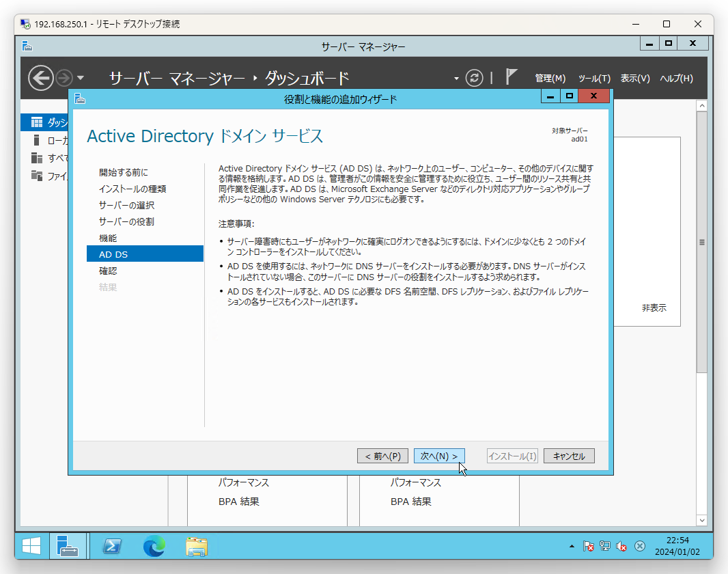Click the muted volume tray icon
728x574 pixels.
621,546
